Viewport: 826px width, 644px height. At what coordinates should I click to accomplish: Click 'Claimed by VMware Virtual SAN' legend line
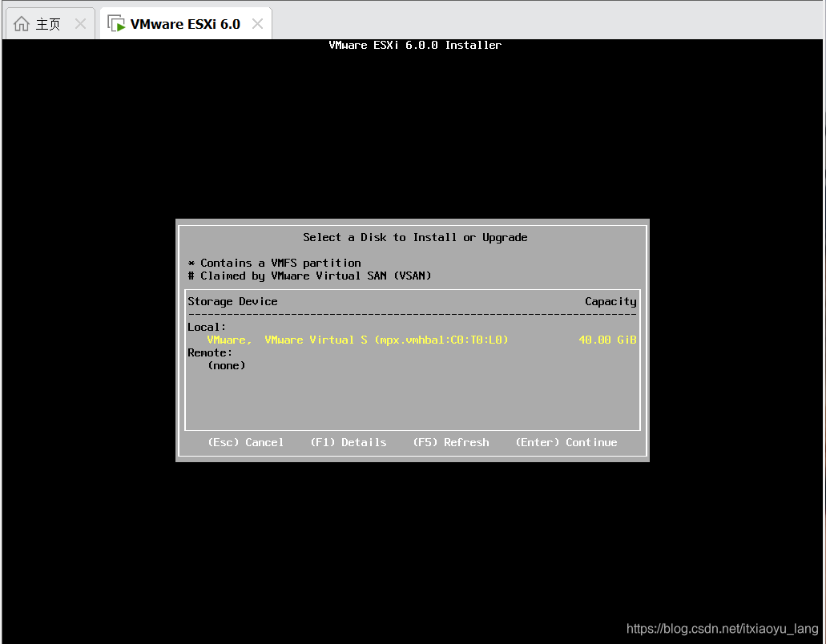[310, 276]
